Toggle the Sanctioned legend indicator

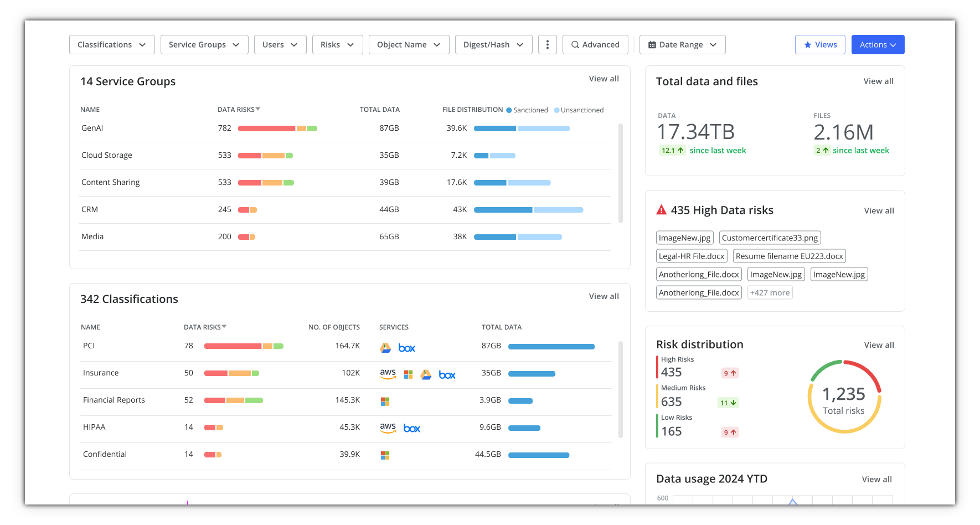[509, 110]
